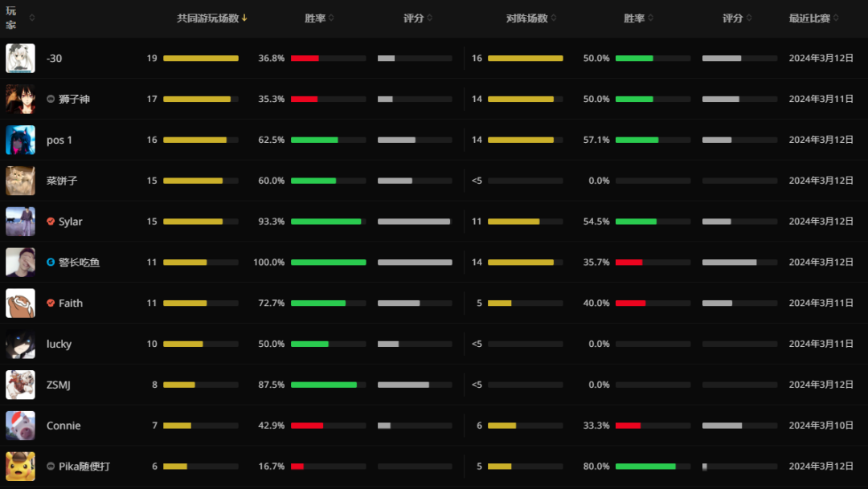
Task: Click the grey badge icon before 狮子神
Action: (x=51, y=99)
